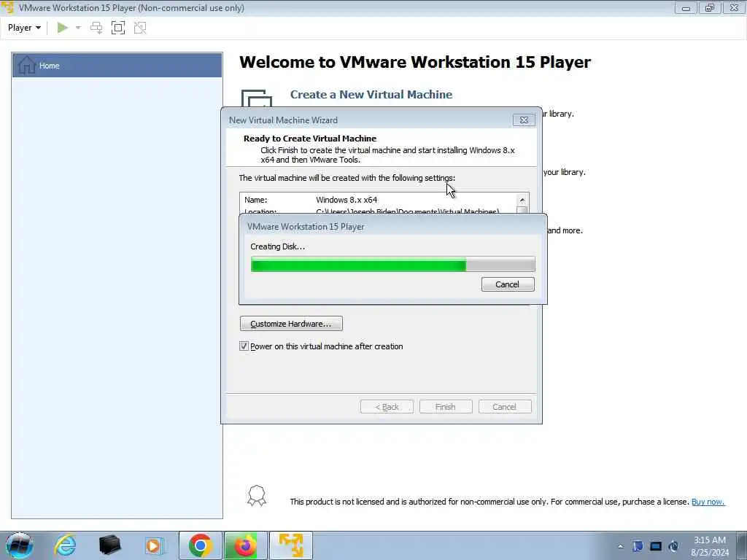Click the Send Ctrl+Alt+Del toolbar icon
The image size is (747, 560).
[x=96, y=28]
